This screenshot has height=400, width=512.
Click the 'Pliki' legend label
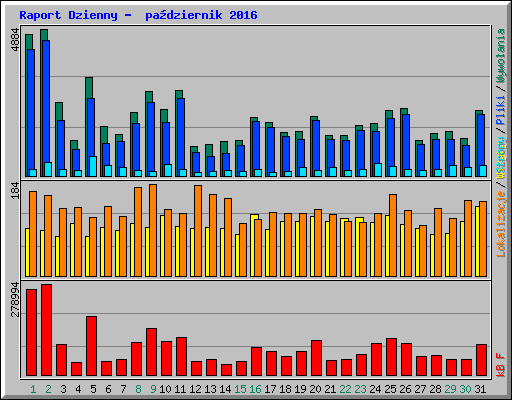501,110
